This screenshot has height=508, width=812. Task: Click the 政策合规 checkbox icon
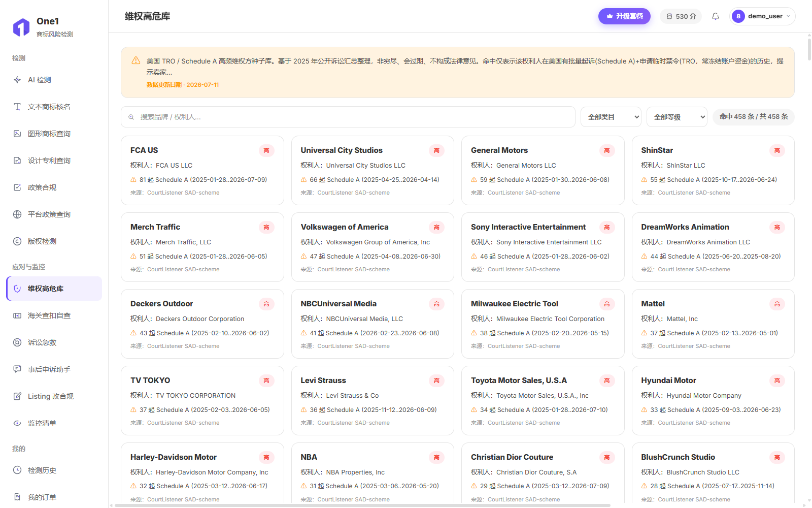pos(17,187)
